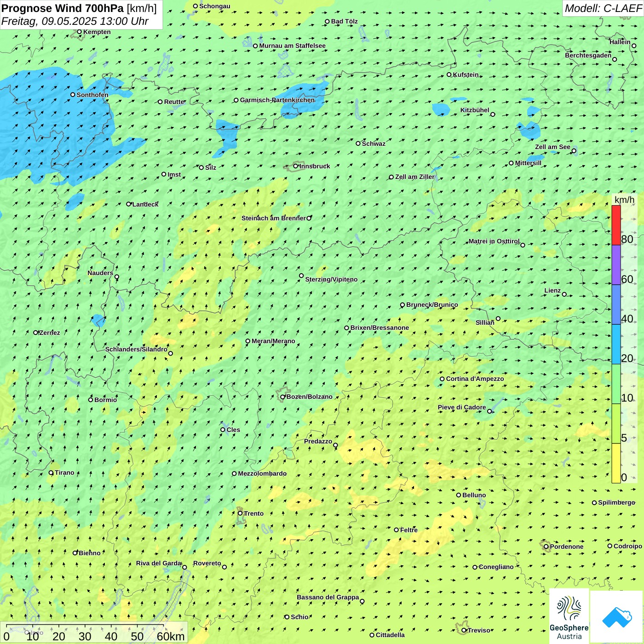This screenshot has height=644, width=644.
Task: Click the Predazzo town label
Action: click(318, 441)
